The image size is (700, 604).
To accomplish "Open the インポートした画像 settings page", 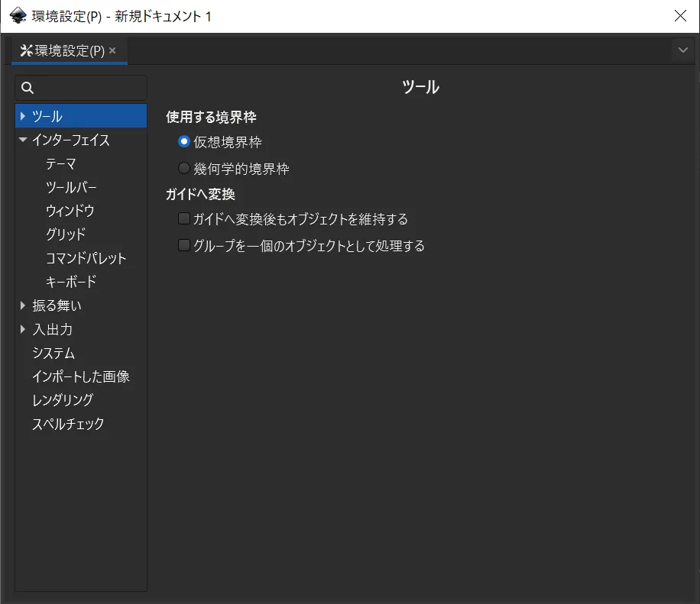I will tap(80, 376).
